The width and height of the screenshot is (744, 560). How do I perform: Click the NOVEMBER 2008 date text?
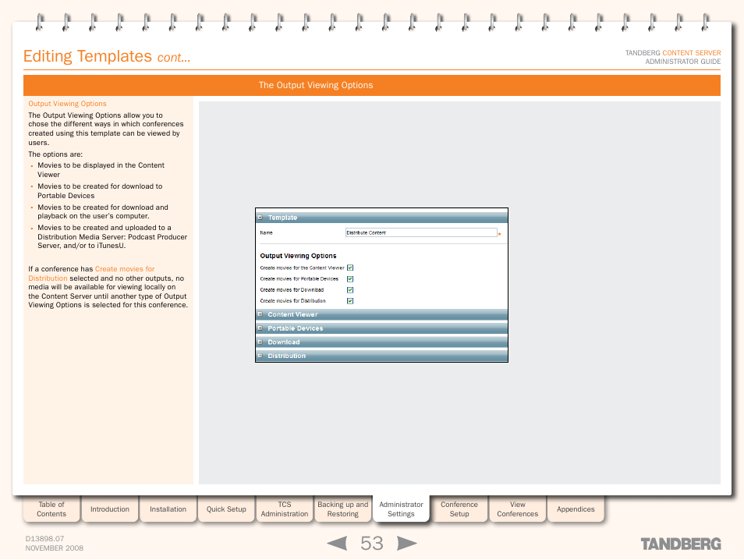point(54,548)
